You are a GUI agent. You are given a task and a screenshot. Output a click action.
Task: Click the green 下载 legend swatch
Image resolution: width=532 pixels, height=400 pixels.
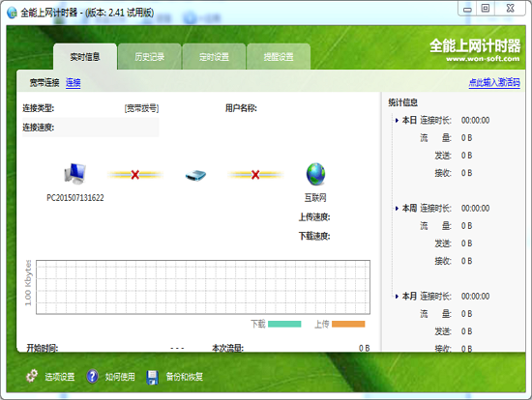[284, 324]
